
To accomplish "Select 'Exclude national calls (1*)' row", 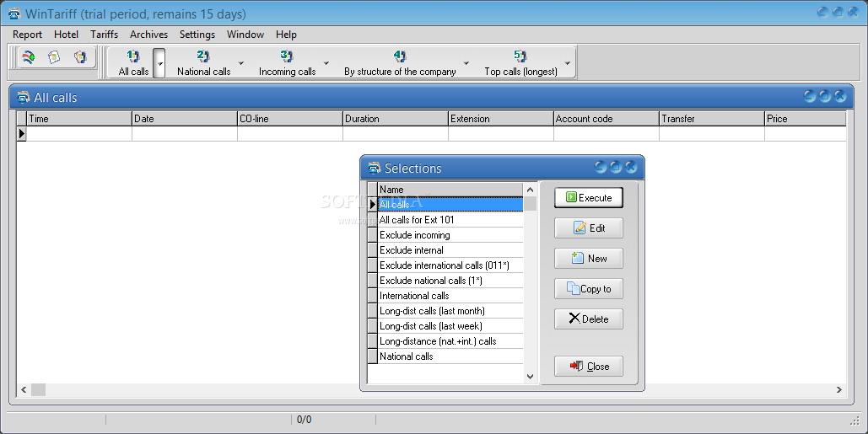I will click(x=450, y=281).
